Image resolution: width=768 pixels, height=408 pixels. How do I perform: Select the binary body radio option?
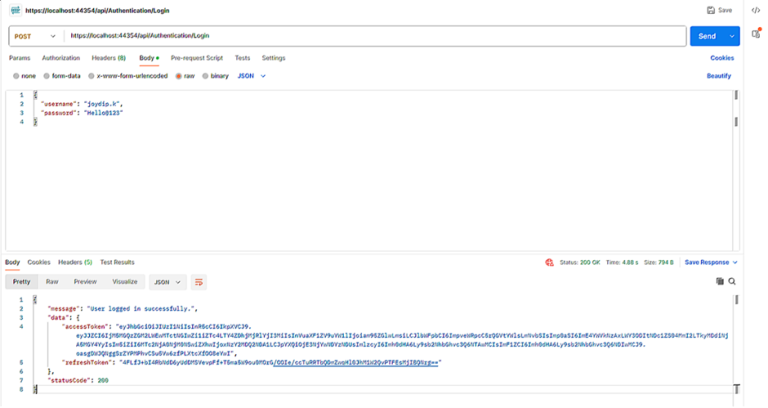[x=205, y=76]
